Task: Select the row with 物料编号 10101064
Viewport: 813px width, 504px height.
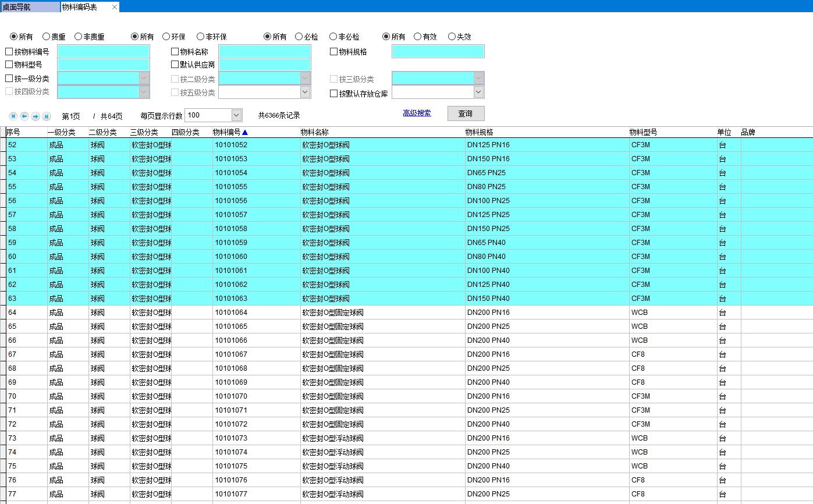Action: tap(231, 313)
